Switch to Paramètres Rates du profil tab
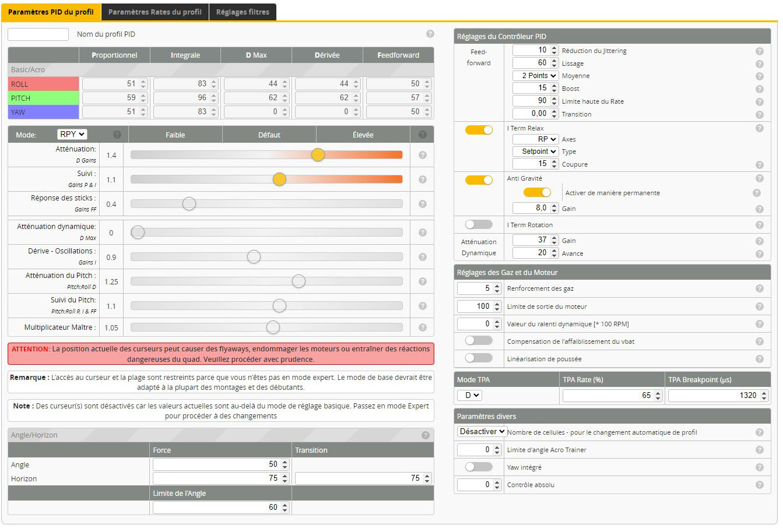783x532 pixels. pyautogui.click(x=155, y=12)
